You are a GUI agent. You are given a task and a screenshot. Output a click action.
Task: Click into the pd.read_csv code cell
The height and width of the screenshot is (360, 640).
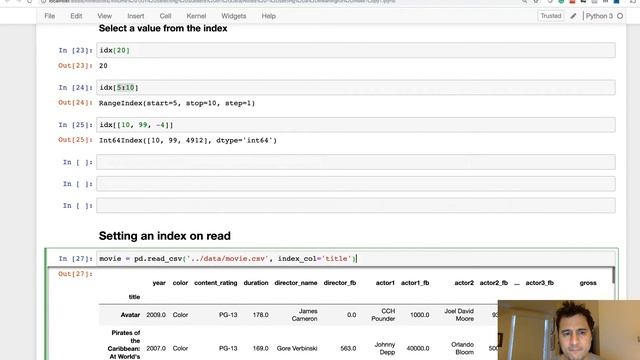click(356, 258)
